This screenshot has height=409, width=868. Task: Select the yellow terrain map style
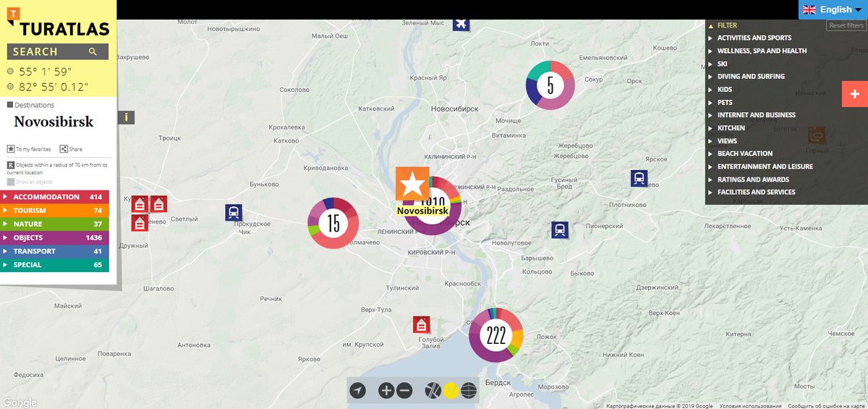451,391
